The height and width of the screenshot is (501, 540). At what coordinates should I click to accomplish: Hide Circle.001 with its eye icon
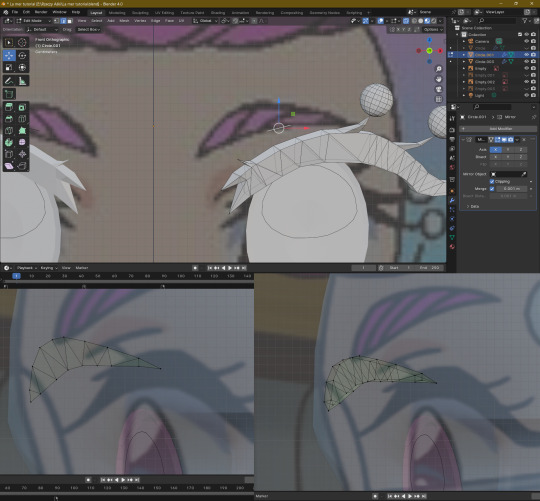[527, 55]
